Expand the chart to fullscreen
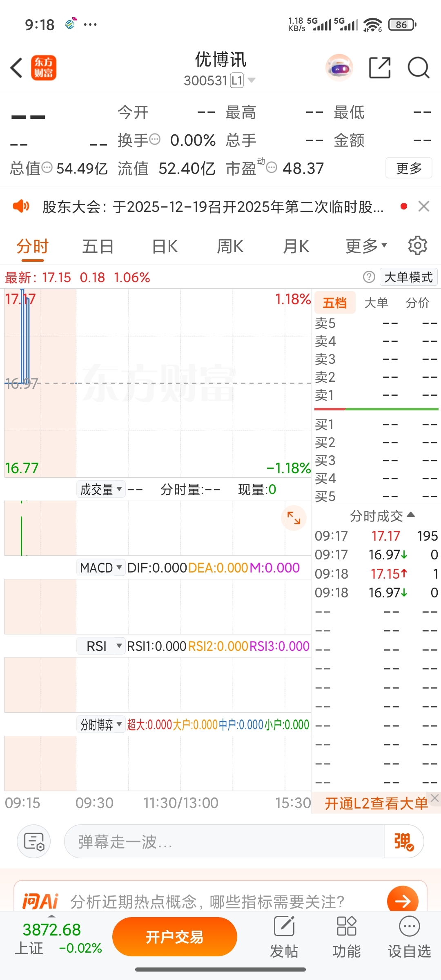The image size is (441, 980). 294,518
